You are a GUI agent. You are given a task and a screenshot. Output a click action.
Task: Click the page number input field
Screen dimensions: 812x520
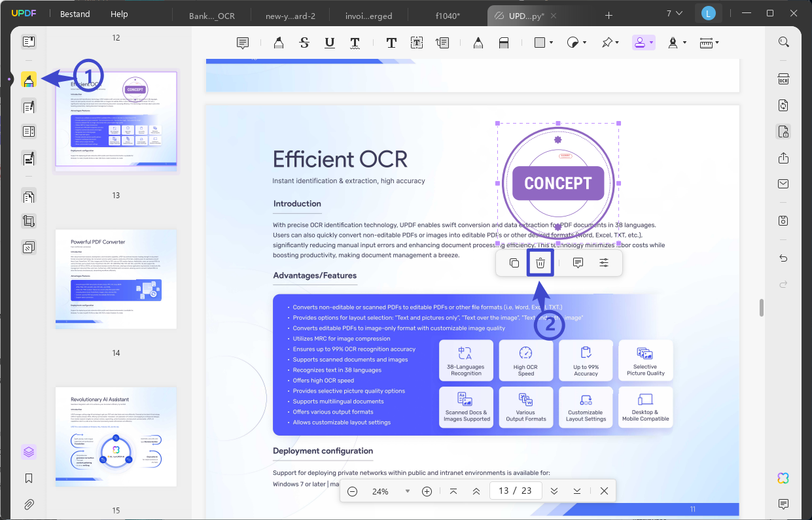coord(516,491)
